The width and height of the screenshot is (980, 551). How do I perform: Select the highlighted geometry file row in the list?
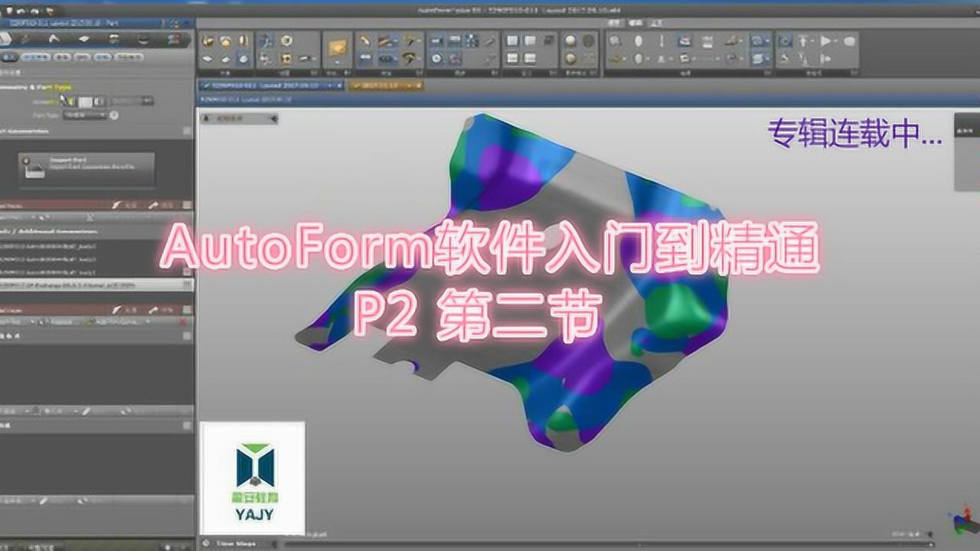click(x=92, y=284)
